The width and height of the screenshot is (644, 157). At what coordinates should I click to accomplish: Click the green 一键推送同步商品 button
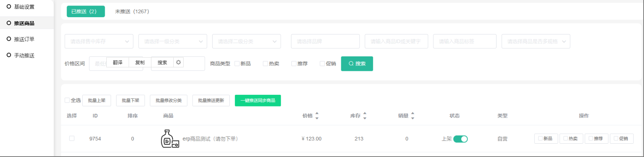[258, 101]
